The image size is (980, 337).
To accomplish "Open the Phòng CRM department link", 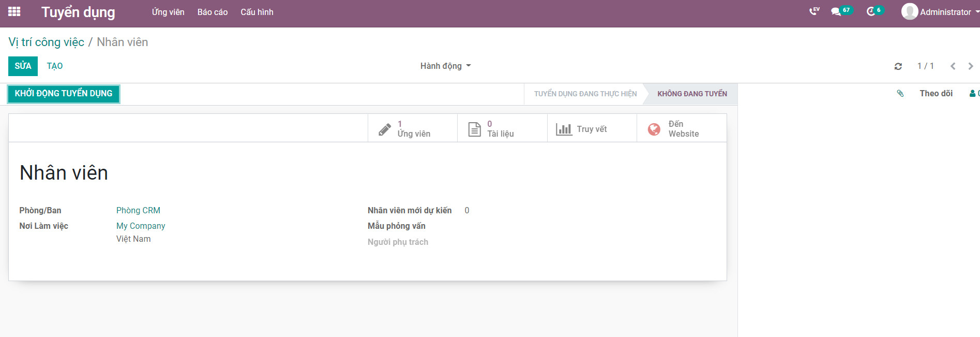I will [138, 210].
